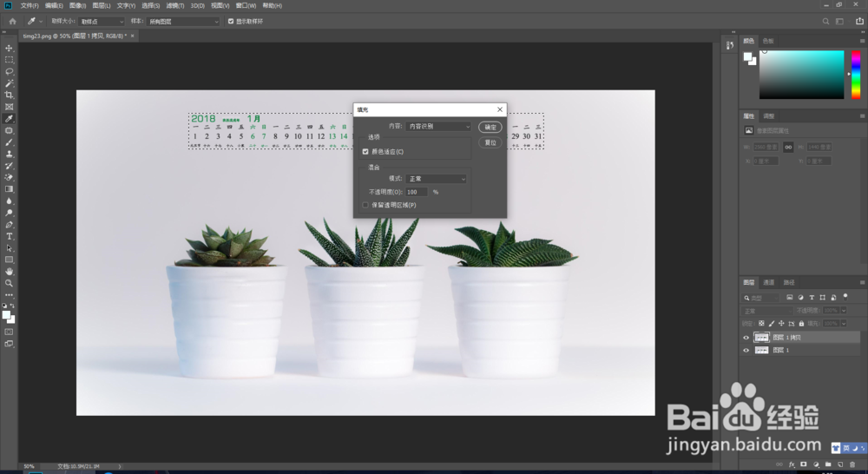Hide the 图层 1 layer

(x=746, y=350)
